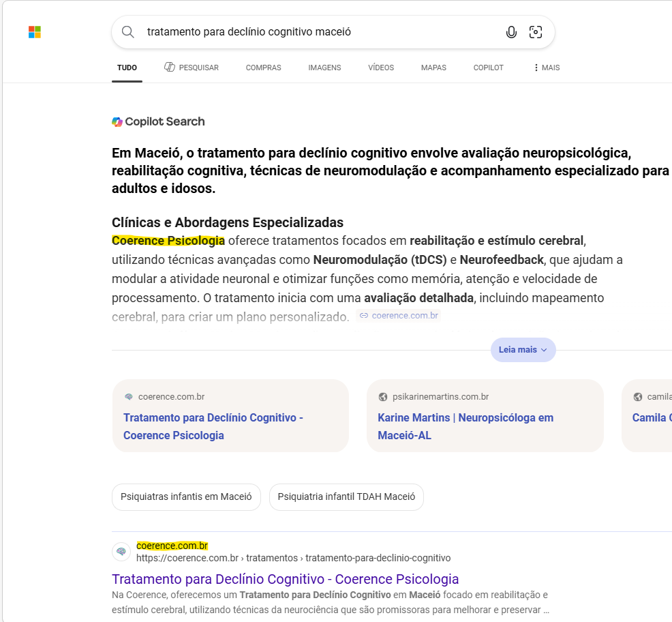The height and width of the screenshot is (622, 672).
Task: Open coerence.com.br citation link
Action: [x=399, y=316]
